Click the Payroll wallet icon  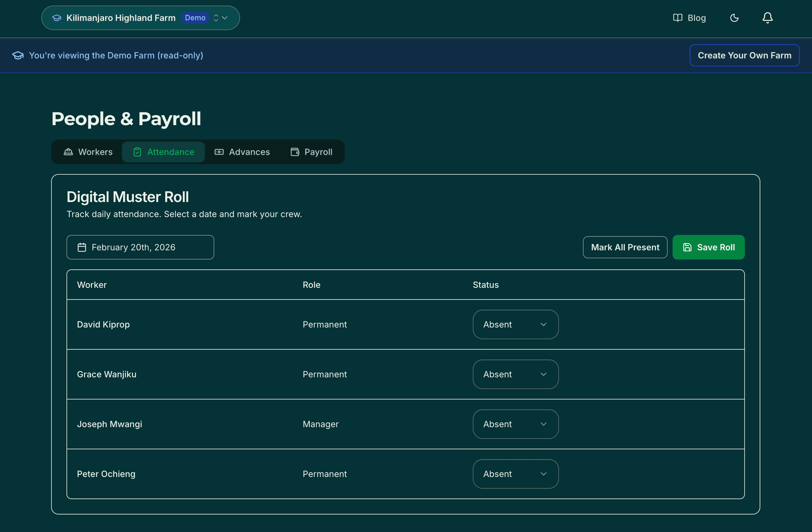coord(295,152)
